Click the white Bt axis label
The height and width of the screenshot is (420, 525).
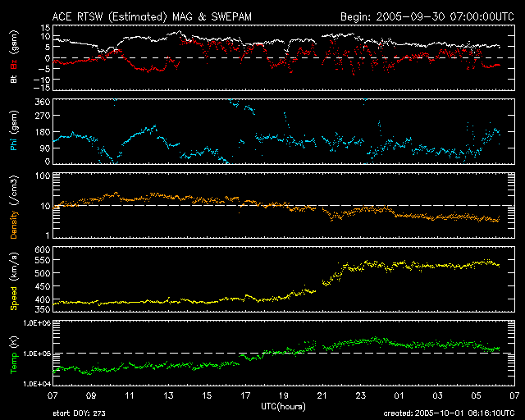(14, 79)
